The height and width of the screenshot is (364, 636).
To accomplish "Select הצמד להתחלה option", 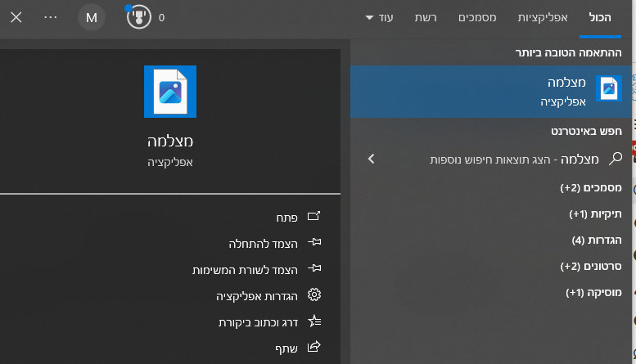I will pyautogui.click(x=264, y=244).
